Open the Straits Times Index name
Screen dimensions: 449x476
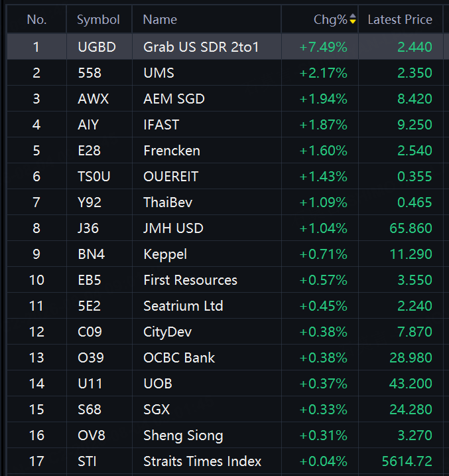click(x=202, y=461)
